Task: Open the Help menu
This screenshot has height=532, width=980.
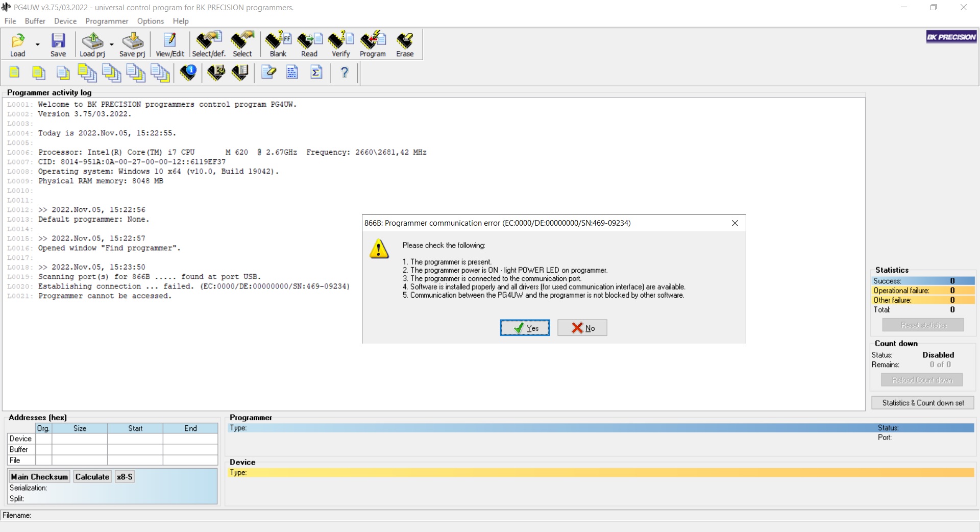Action: [181, 21]
